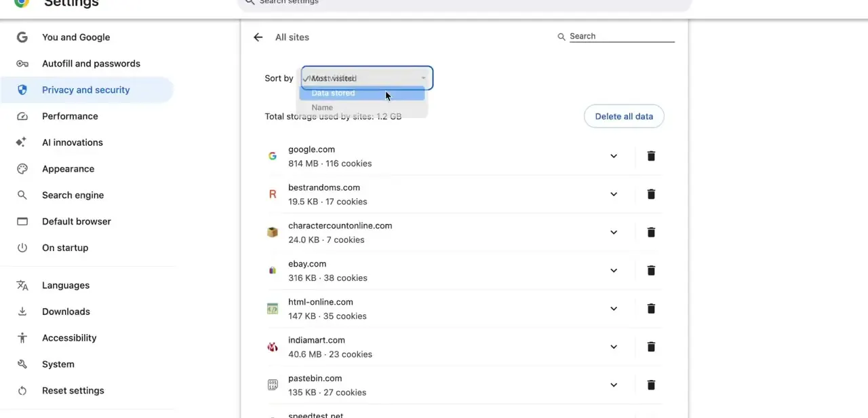Click the Languages translate icon
Image resolution: width=868 pixels, height=418 pixels.
pyautogui.click(x=22, y=286)
